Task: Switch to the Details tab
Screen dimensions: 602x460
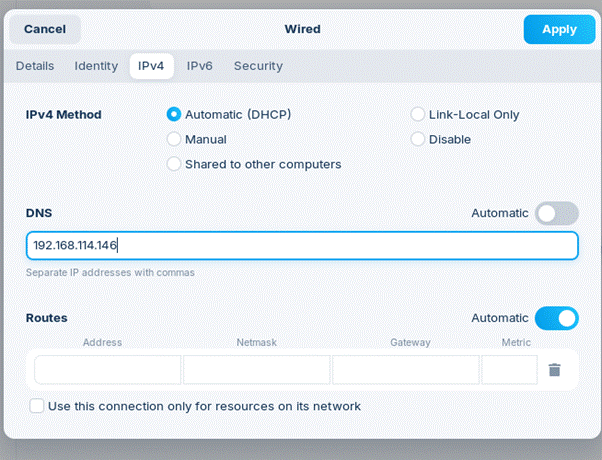Action: coord(35,66)
